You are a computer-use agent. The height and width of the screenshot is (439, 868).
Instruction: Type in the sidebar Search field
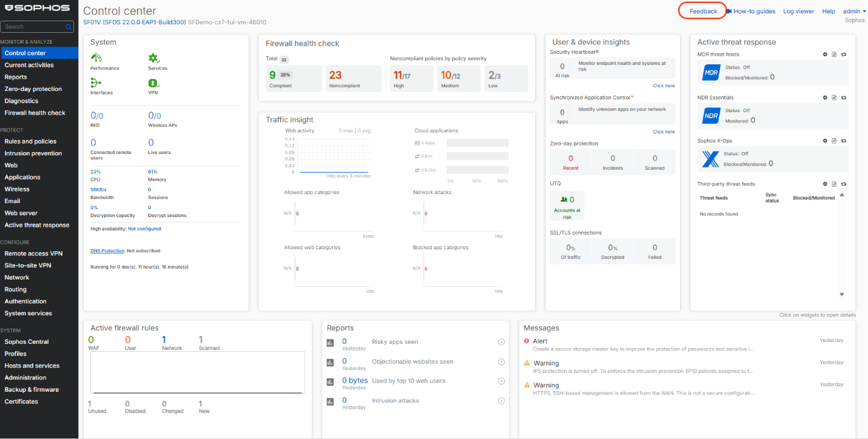click(x=33, y=27)
